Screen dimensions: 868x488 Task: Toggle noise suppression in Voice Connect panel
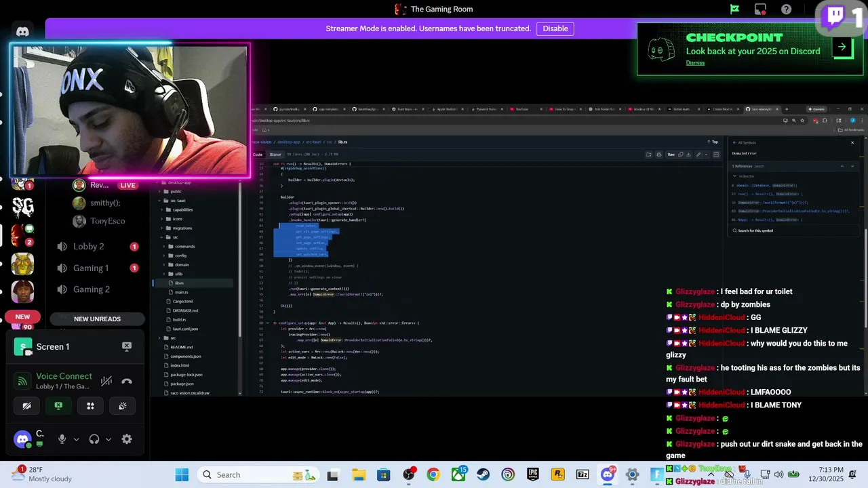pyautogui.click(x=106, y=382)
